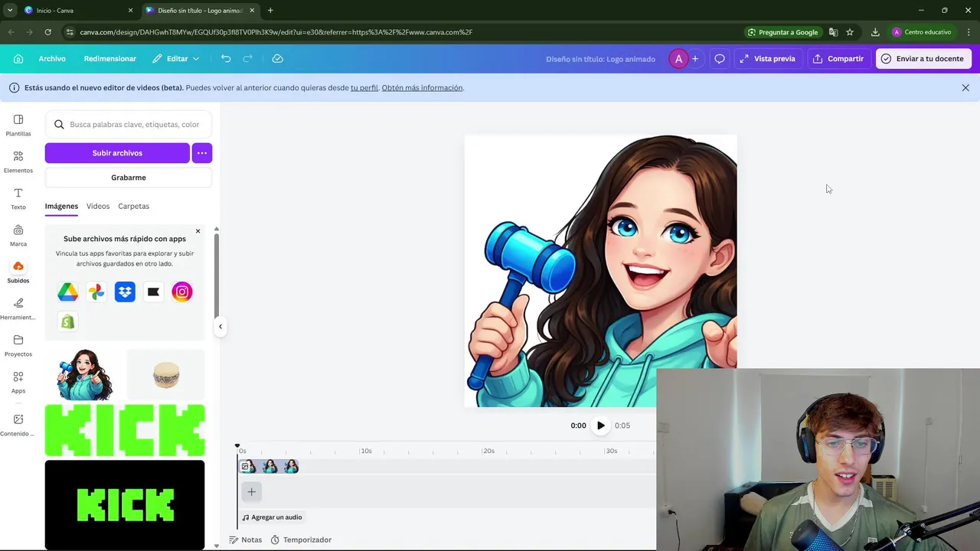Open the user avatar A
Screen dimensions: 980x551
click(x=678, y=59)
